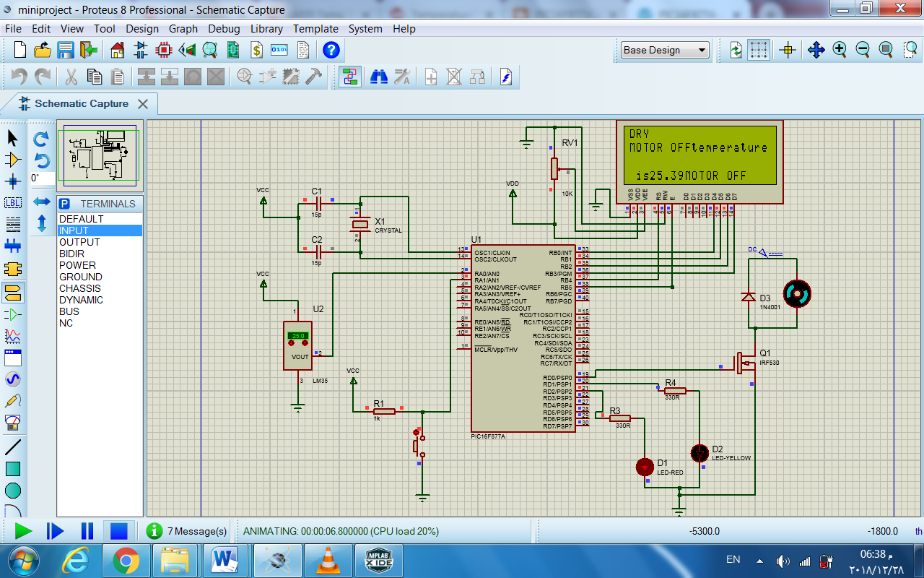Open Source Code 0101 icon

[279, 50]
